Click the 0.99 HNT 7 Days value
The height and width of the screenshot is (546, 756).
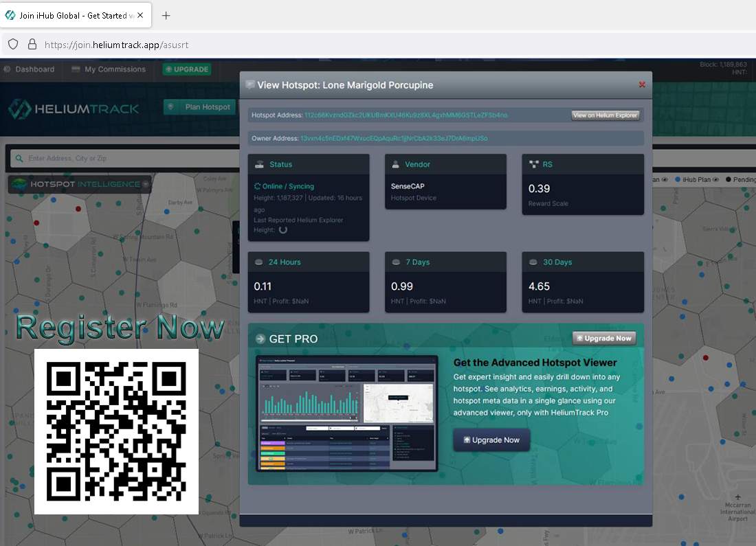pyautogui.click(x=401, y=286)
